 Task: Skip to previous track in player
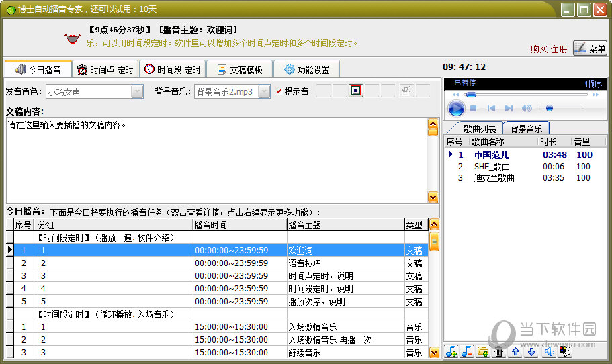[x=491, y=108]
